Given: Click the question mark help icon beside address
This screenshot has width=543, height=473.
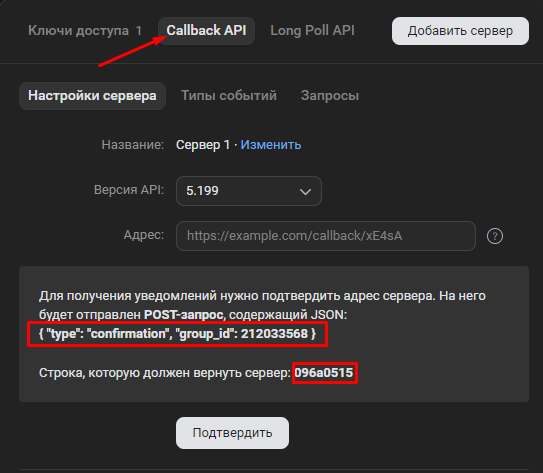Looking at the screenshot, I should point(495,236).
